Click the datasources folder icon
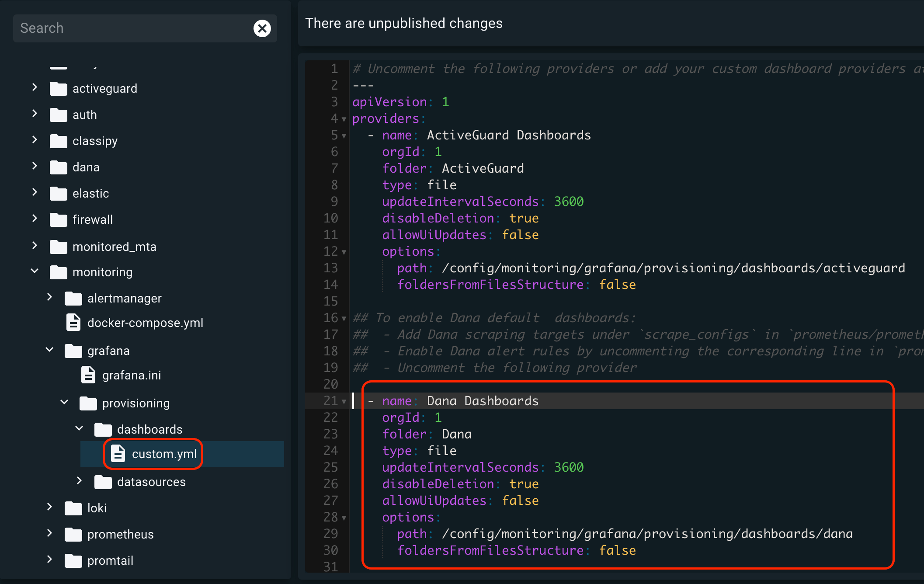 (103, 482)
